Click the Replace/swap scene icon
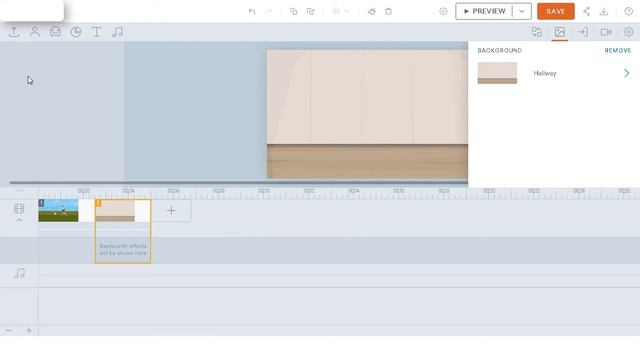 click(537, 32)
